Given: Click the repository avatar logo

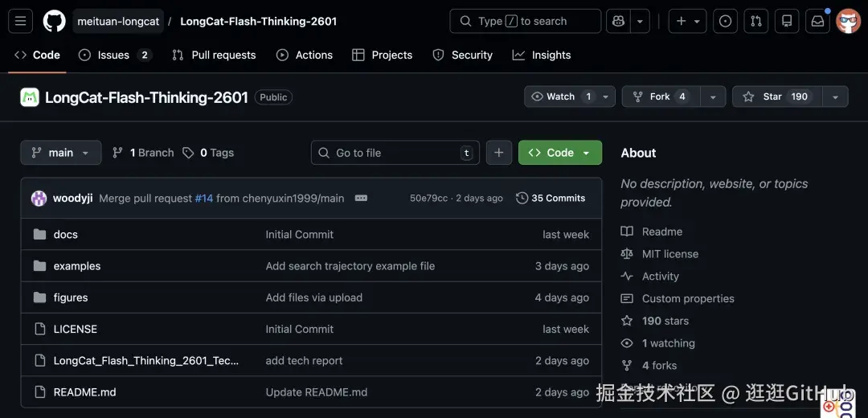Looking at the screenshot, I should click(30, 97).
